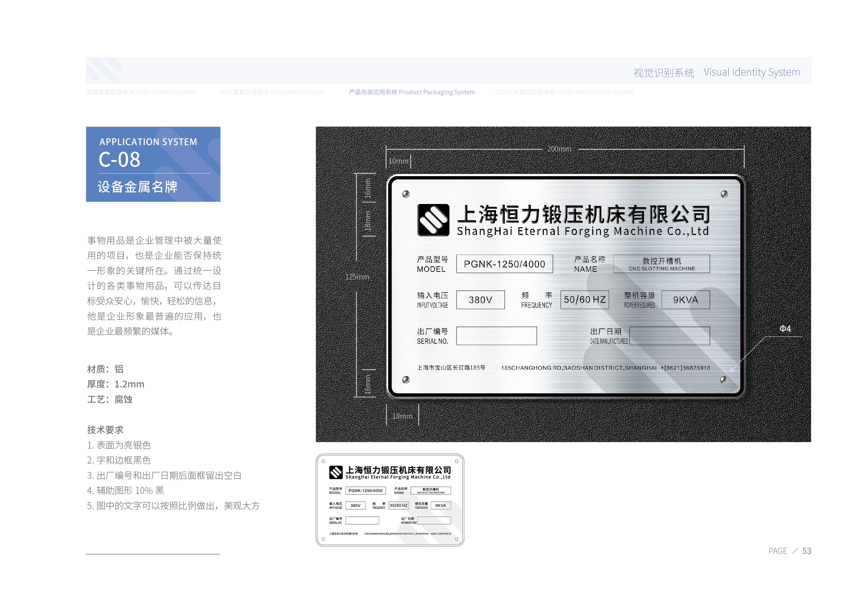
Task: Click the empty 出厂日期 date box on large nameplate
Action: 669,336
